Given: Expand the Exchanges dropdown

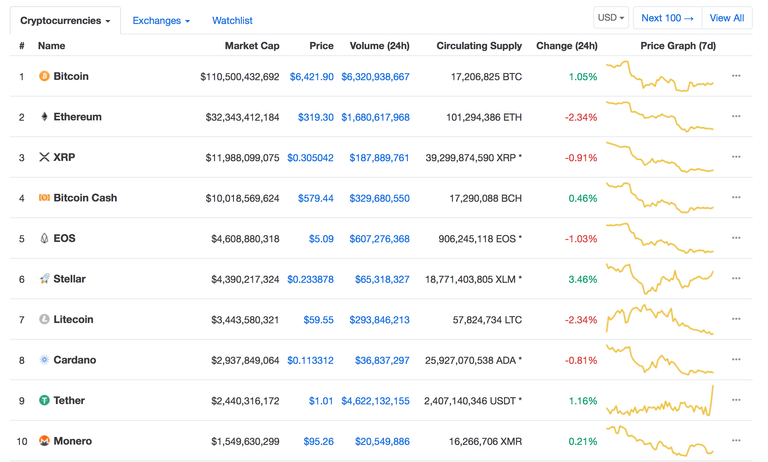Looking at the screenshot, I should click(x=161, y=21).
